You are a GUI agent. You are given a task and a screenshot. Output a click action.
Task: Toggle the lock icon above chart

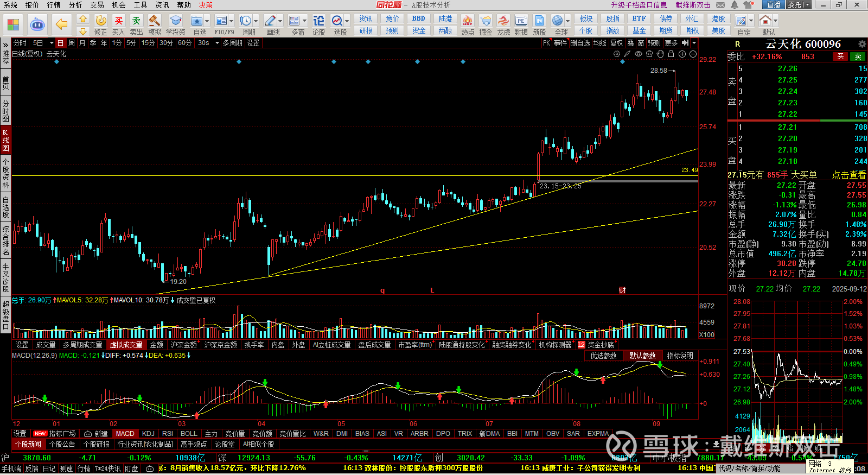[x=671, y=54]
